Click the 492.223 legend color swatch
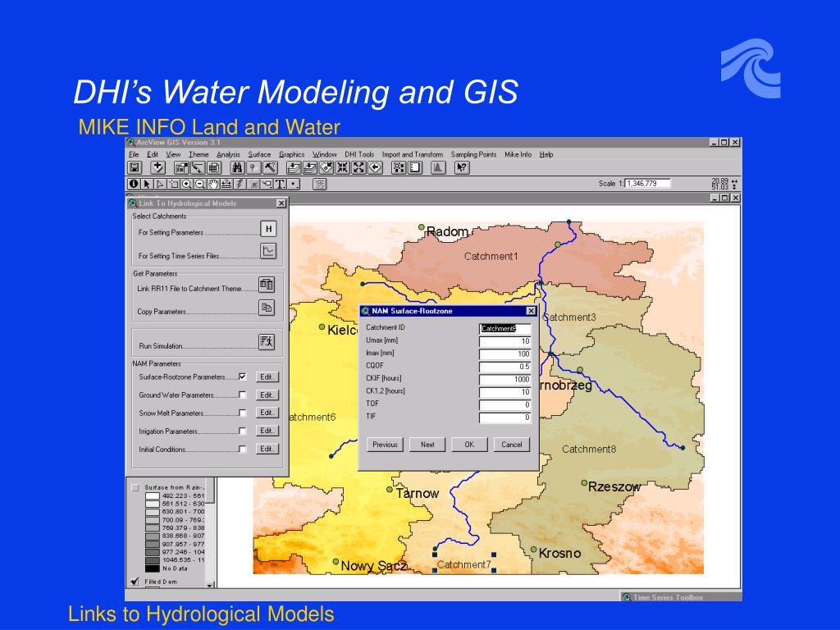840x630 pixels. point(152,496)
